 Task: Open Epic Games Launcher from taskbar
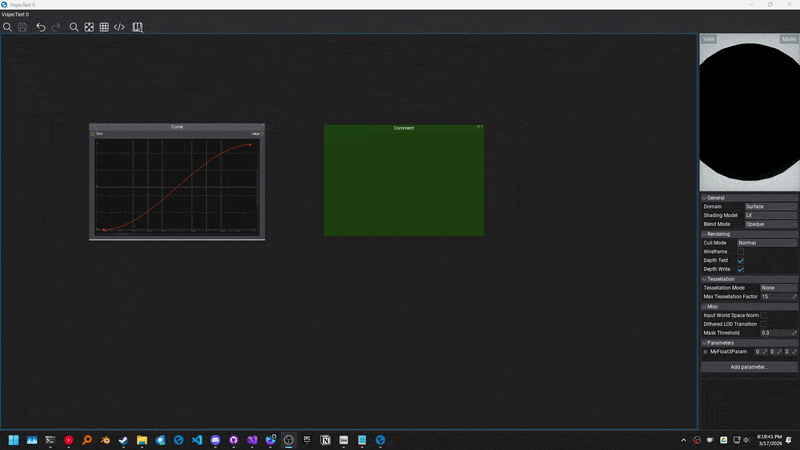click(307, 440)
